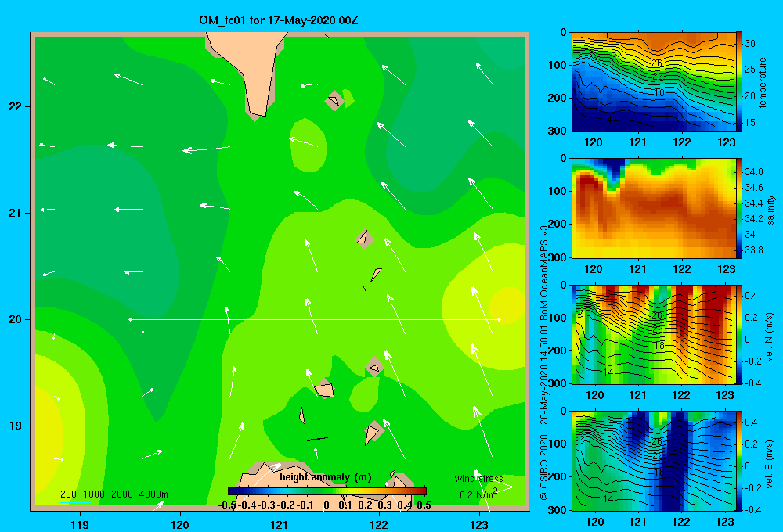
Task: Click the 0.5 value on height anomaly scale
Action: tap(424, 505)
